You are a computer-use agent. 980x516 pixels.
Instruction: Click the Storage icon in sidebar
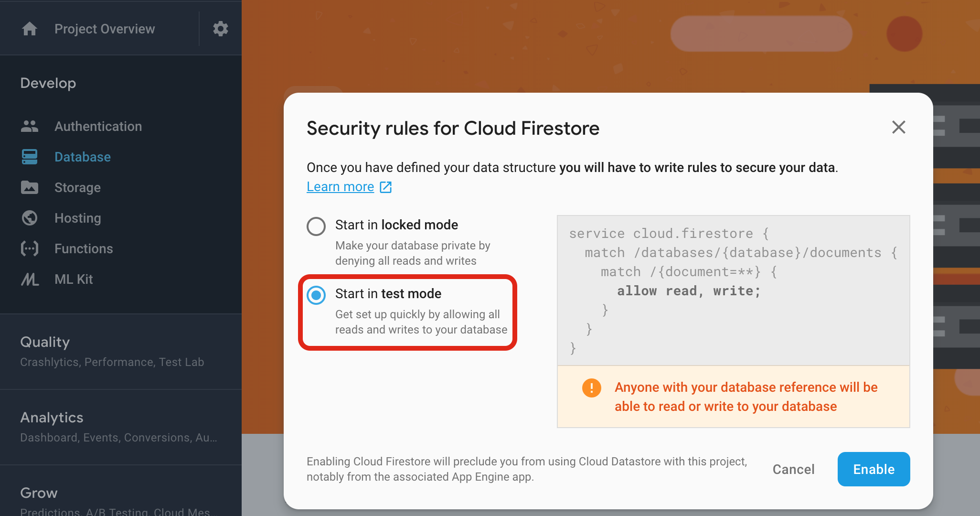point(30,187)
